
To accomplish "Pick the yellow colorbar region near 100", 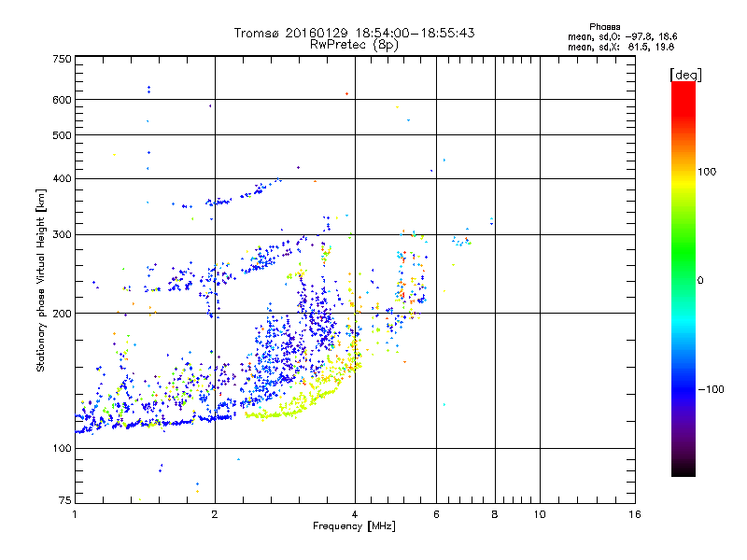I will (684, 181).
